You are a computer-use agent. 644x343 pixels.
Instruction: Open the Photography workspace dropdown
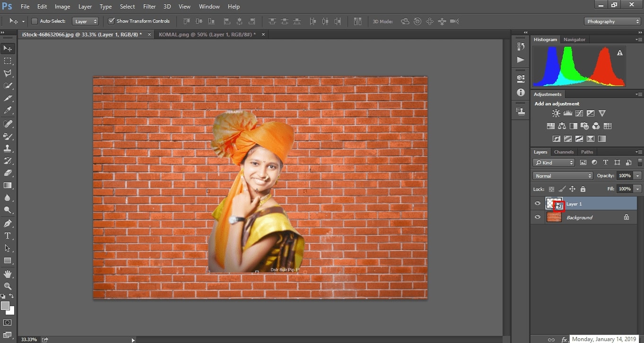point(612,21)
